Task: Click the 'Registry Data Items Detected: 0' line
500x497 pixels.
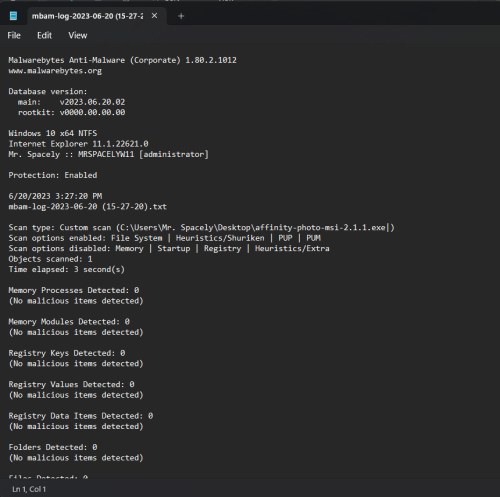Action: 81,416
